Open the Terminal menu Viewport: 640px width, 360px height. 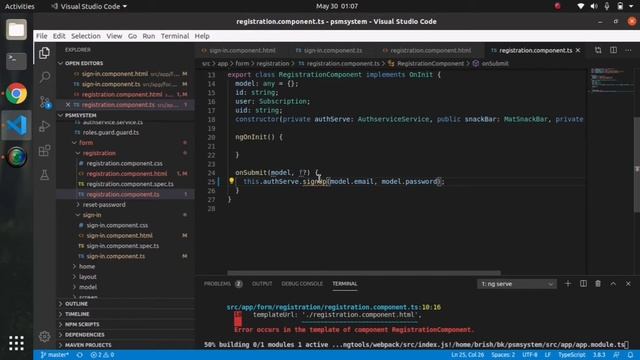click(175, 36)
